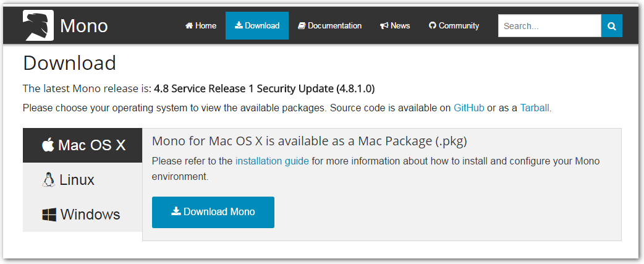
Task: Click inside the Search input field
Action: click(549, 26)
